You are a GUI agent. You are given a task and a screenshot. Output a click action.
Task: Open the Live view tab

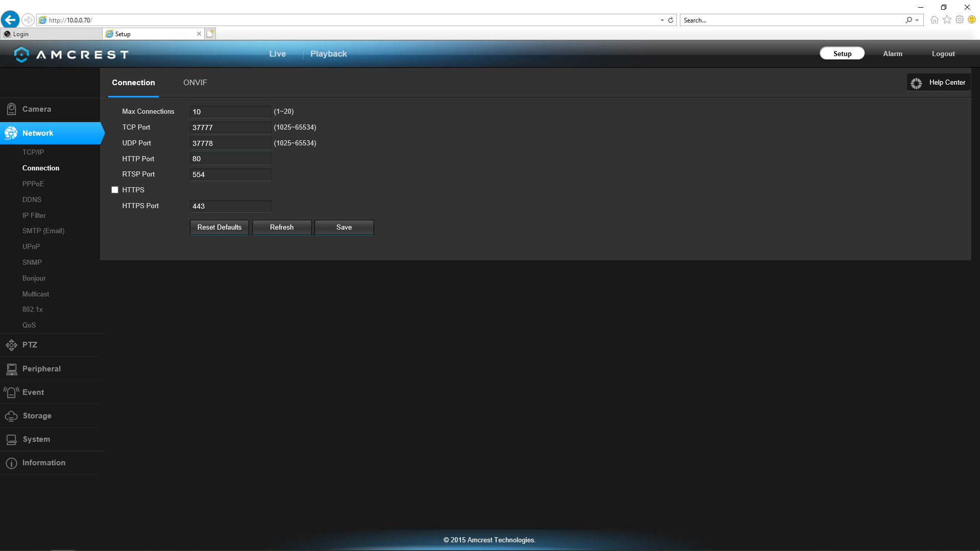click(x=277, y=54)
